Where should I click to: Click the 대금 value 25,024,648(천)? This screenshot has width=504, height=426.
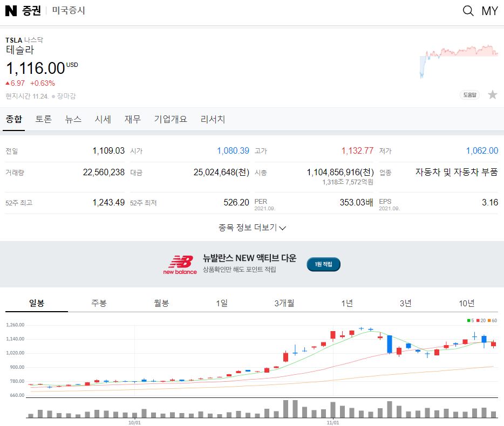221,172
